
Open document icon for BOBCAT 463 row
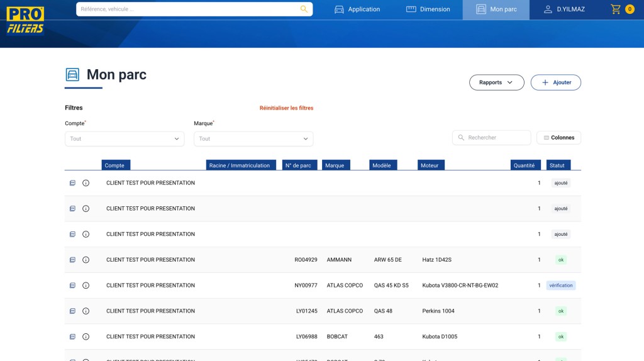(x=72, y=336)
